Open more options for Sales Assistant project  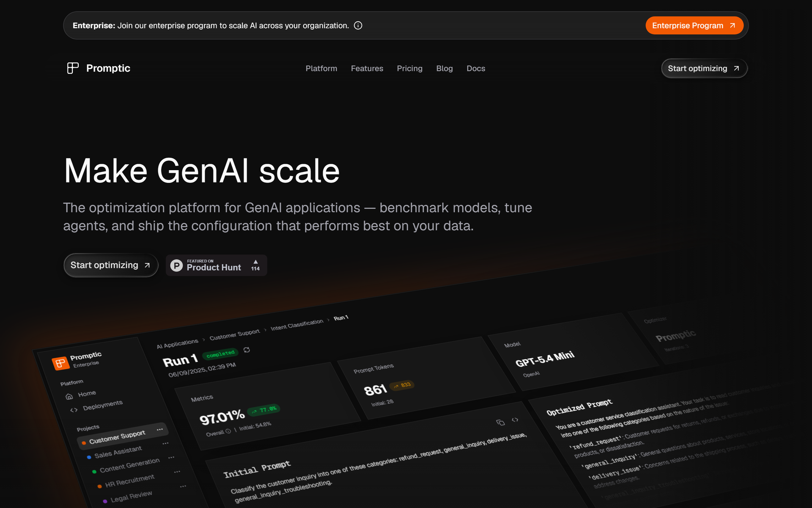pos(166,443)
